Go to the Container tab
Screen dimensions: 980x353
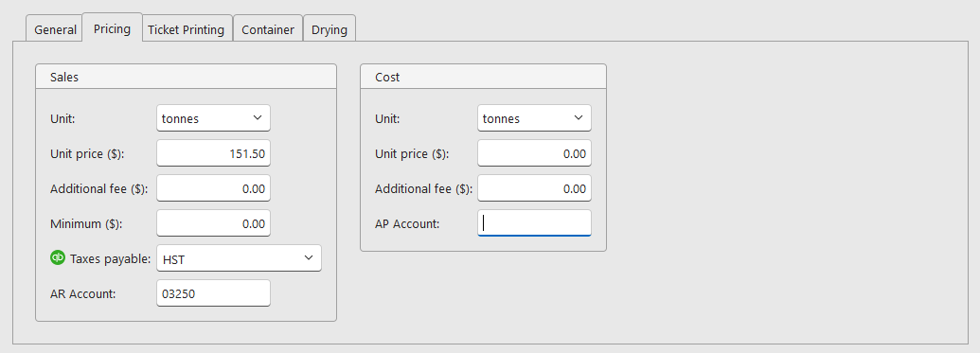[268, 29]
